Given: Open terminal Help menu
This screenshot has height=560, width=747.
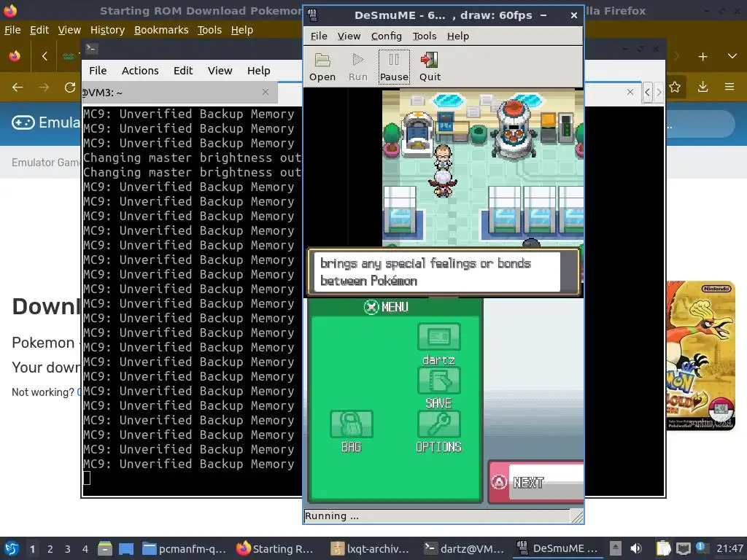Looking at the screenshot, I should (259, 71).
